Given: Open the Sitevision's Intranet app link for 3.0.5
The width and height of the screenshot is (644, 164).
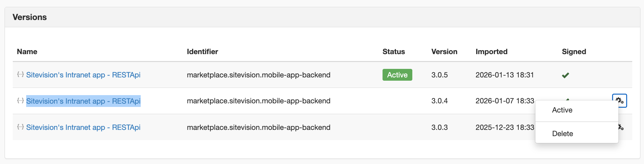Looking at the screenshot, I should (83, 75).
